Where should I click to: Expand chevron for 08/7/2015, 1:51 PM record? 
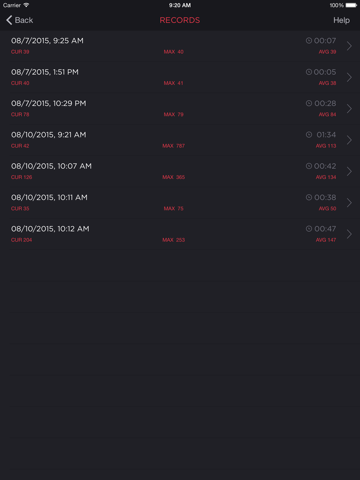(349, 77)
